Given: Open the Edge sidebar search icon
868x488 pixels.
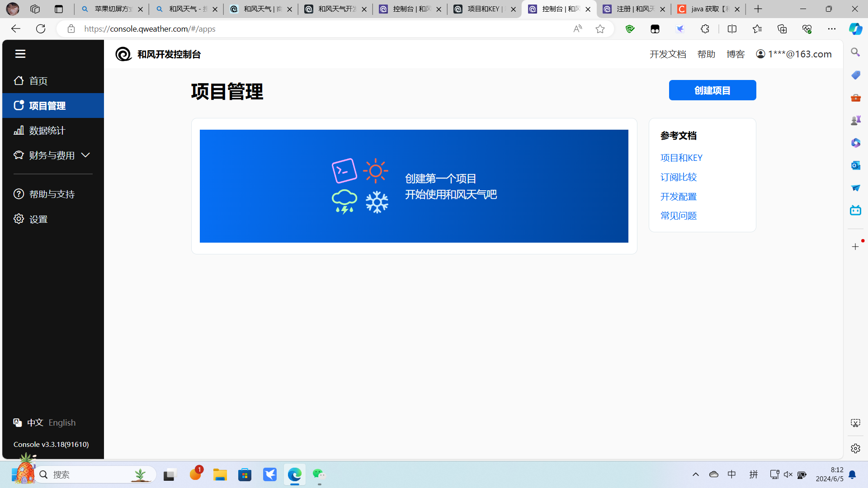Looking at the screenshot, I should click(x=855, y=52).
